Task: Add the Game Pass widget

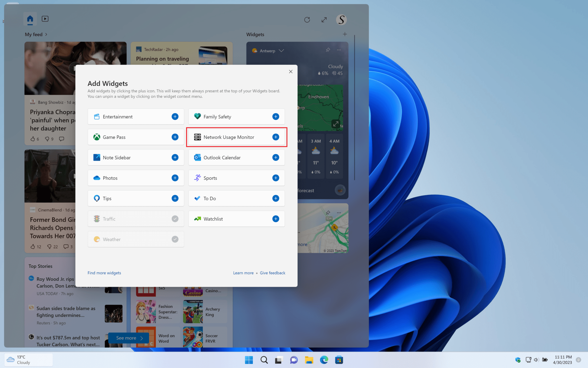Action: coord(175,137)
